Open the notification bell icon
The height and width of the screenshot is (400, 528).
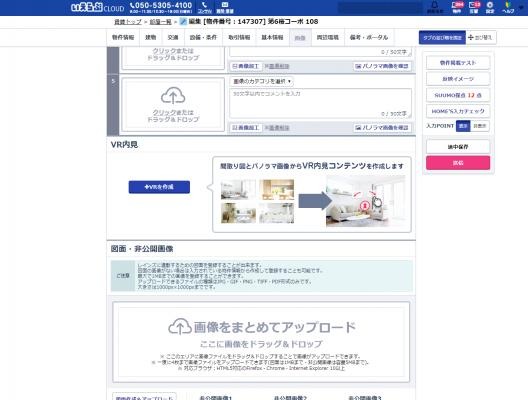pos(435,7)
